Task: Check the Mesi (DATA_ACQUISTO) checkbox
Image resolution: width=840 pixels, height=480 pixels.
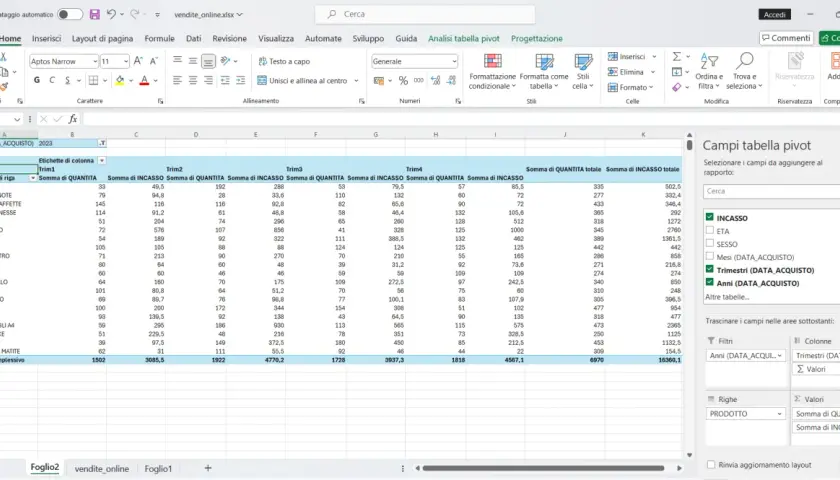Action: pyautogui.click(x=710, y=256)
